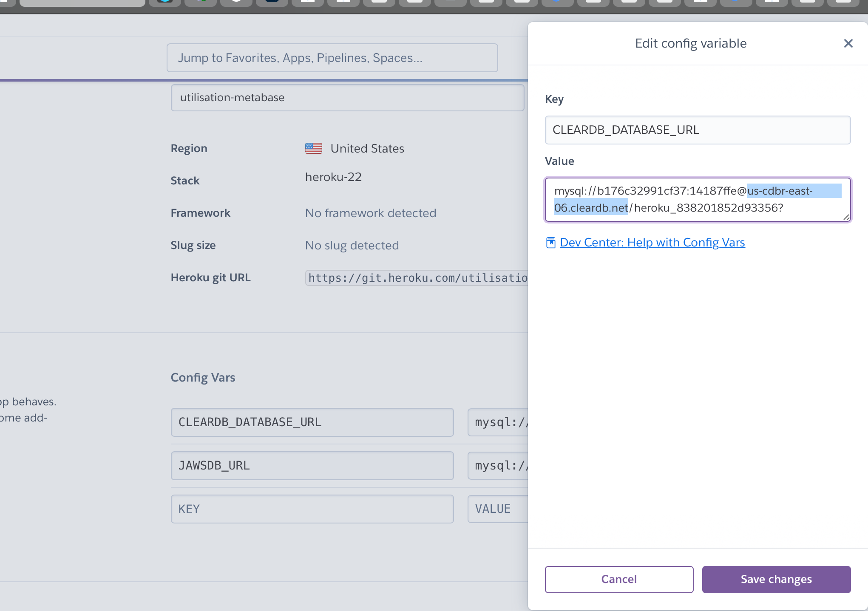
Task: Click the United States flag icon
Action: 314,148
